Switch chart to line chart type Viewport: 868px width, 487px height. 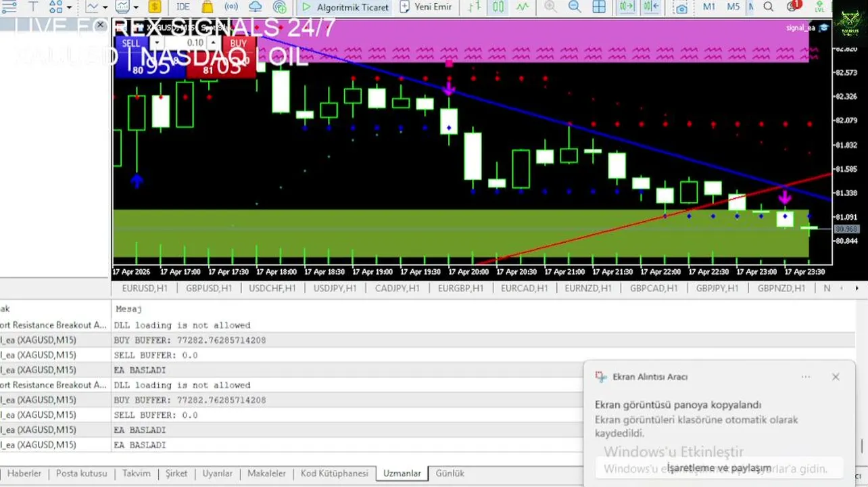(523, 7)
